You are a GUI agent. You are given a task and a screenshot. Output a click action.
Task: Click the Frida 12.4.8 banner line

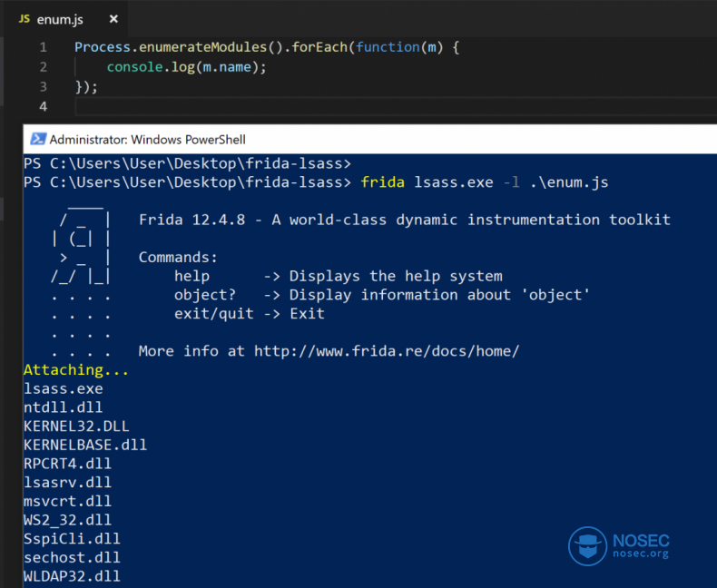(404, 220)
